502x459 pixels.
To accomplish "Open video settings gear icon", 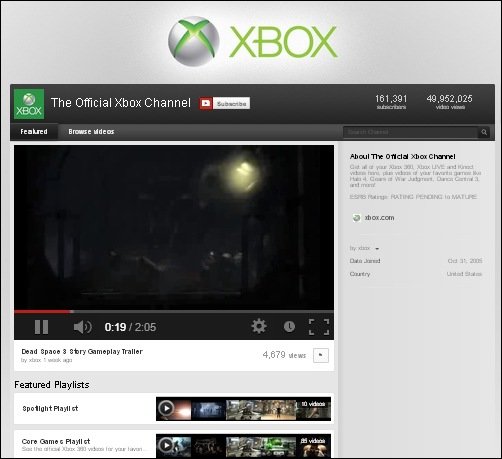I will [259, 326].
